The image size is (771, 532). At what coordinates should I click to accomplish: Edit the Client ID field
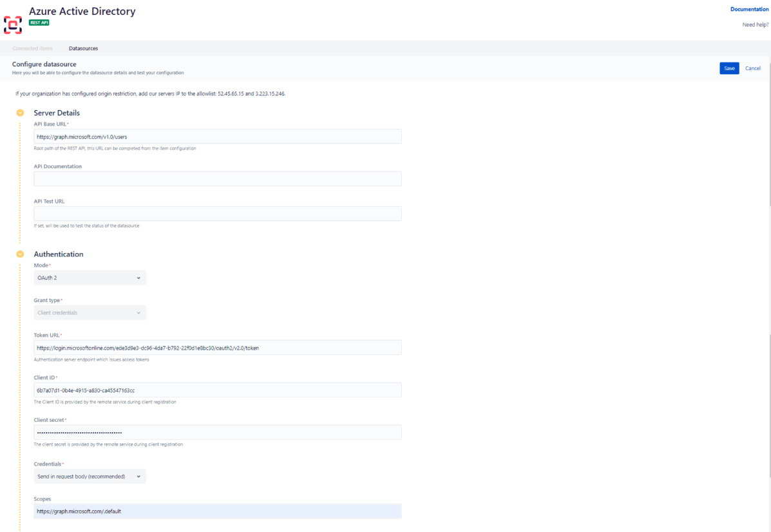tap(218, 390)
